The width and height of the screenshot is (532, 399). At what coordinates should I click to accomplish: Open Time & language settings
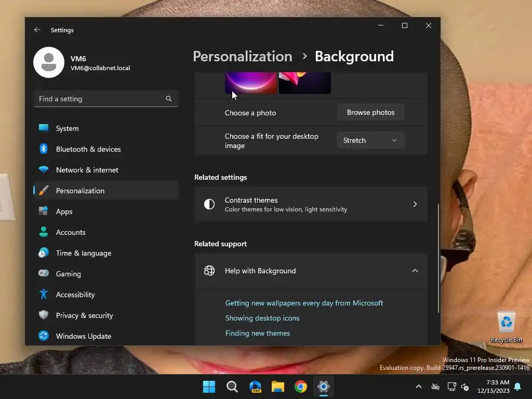pyautogui.click(x=106, y=253)
